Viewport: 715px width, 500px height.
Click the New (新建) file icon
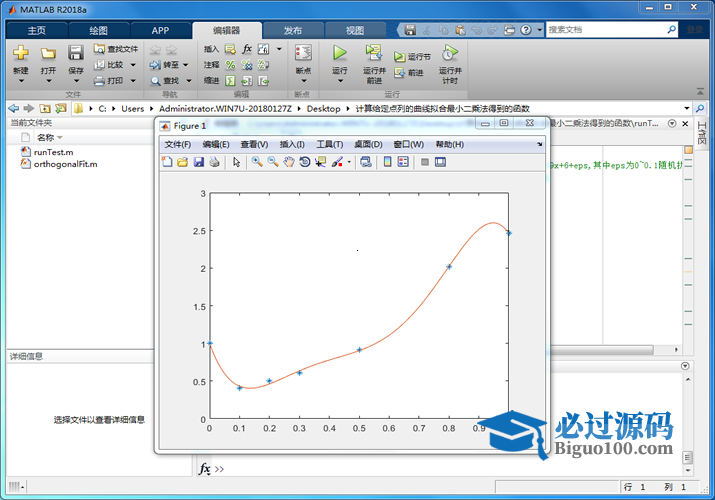coord(21,53)
